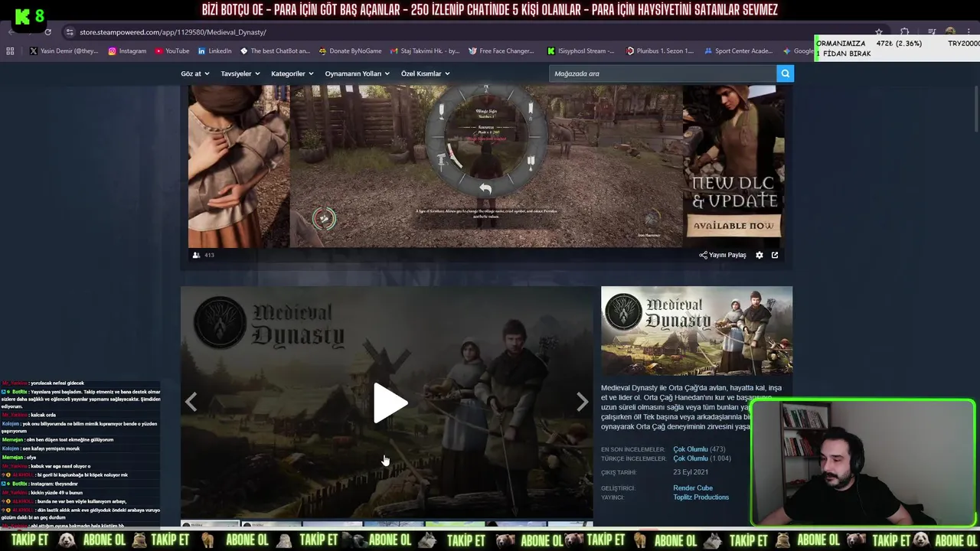Viewport: 980px width, 551px height.
Task: Open the browser apps grid icon
Action: tap(10, 51)
